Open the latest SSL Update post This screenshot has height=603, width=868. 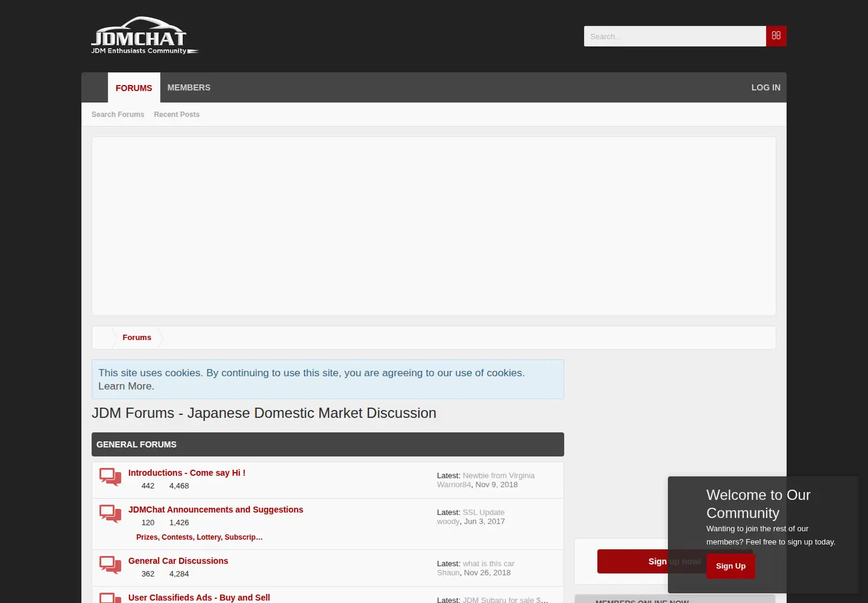pyautogui.click(x=483, y=513)
